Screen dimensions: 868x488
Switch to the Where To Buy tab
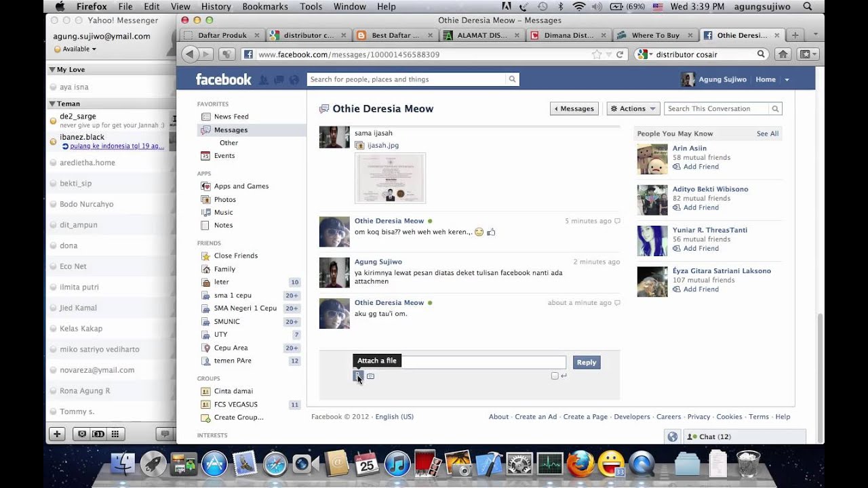click(x=655, y=35)
